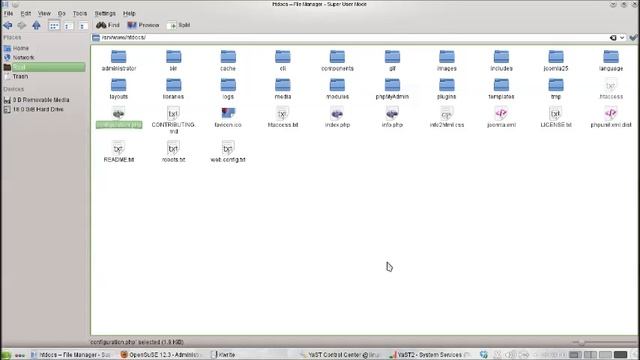The width and height of the screenshot is (640, 360).
Task: Switch to OpenSuSE 12.3 Administration taskbar window
Action: 160,355
